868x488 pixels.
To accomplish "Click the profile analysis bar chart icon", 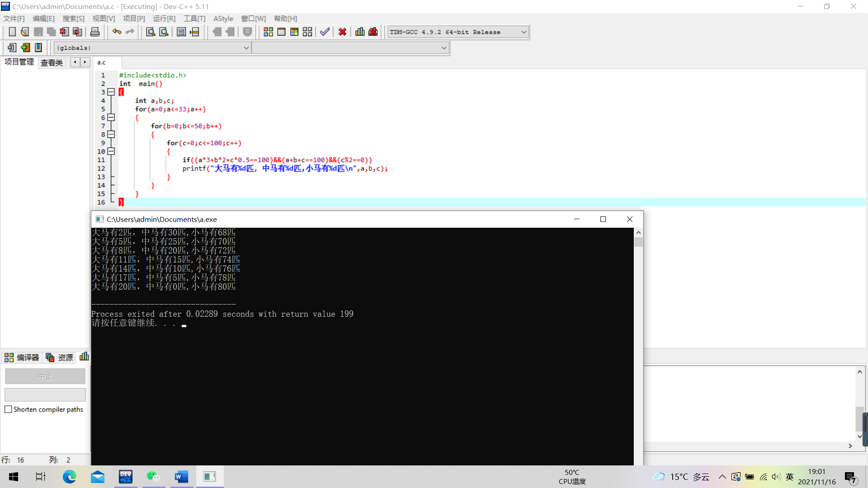I will (360, 32).
